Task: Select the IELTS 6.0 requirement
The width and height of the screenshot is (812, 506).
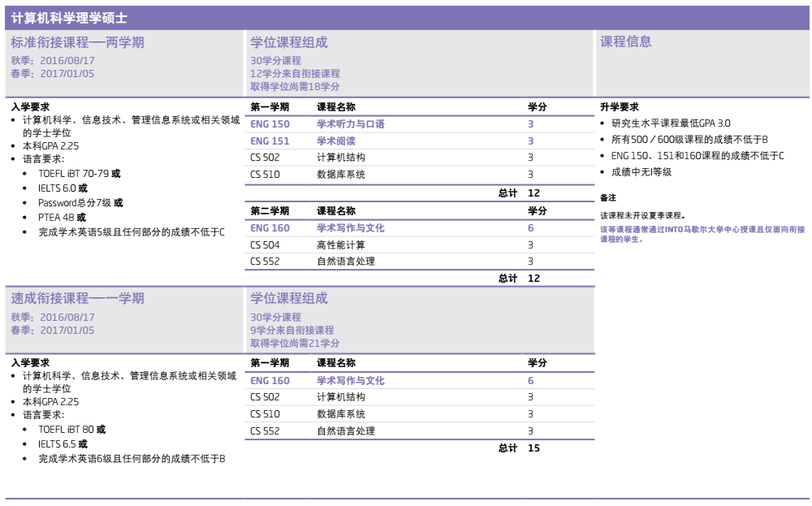Action: [63, 188]
